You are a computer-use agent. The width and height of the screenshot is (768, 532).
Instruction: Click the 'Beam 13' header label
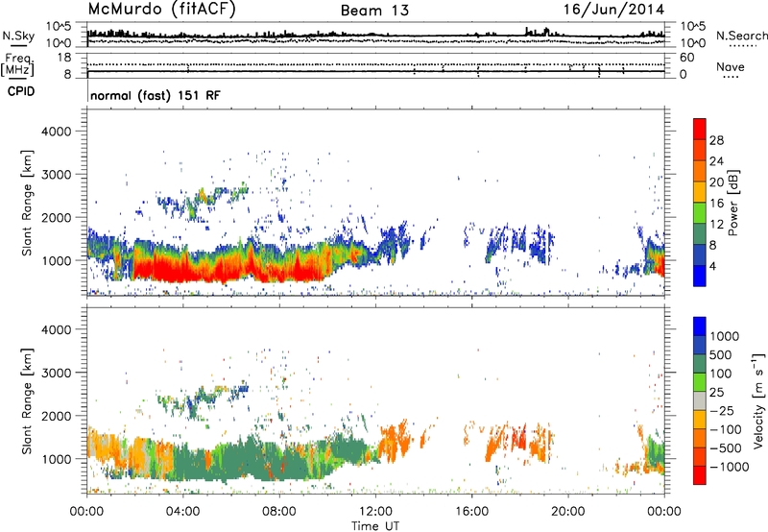[374, 11]
